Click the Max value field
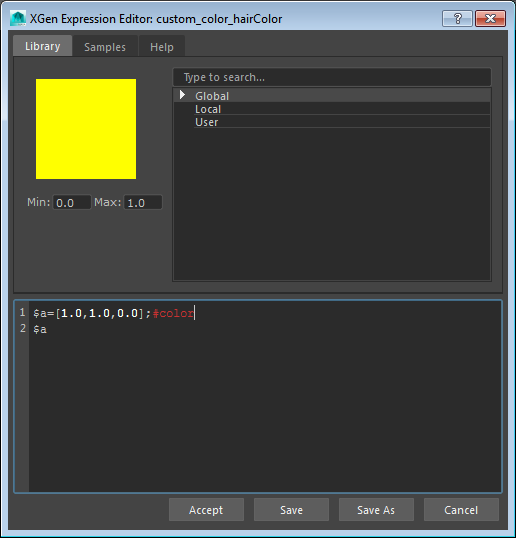516x538 pixels. [143, 202]
